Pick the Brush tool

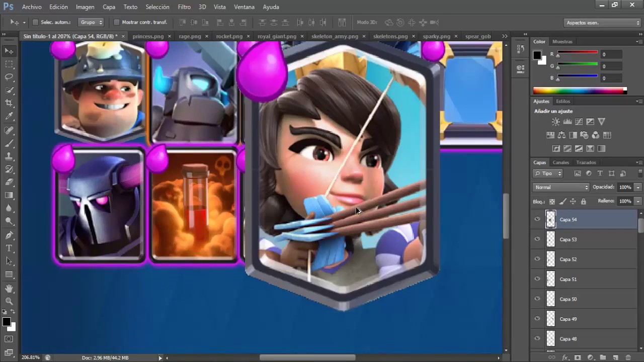(9, 143)
